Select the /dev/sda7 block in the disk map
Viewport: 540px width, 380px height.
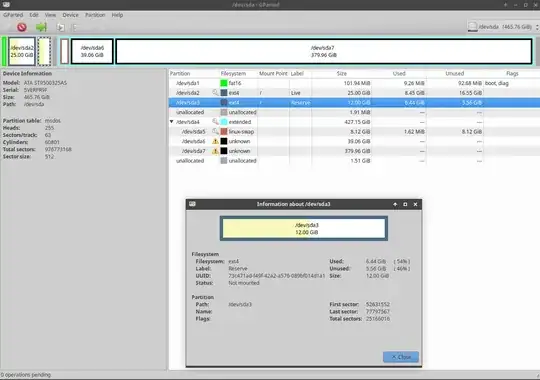click(324, 51)
